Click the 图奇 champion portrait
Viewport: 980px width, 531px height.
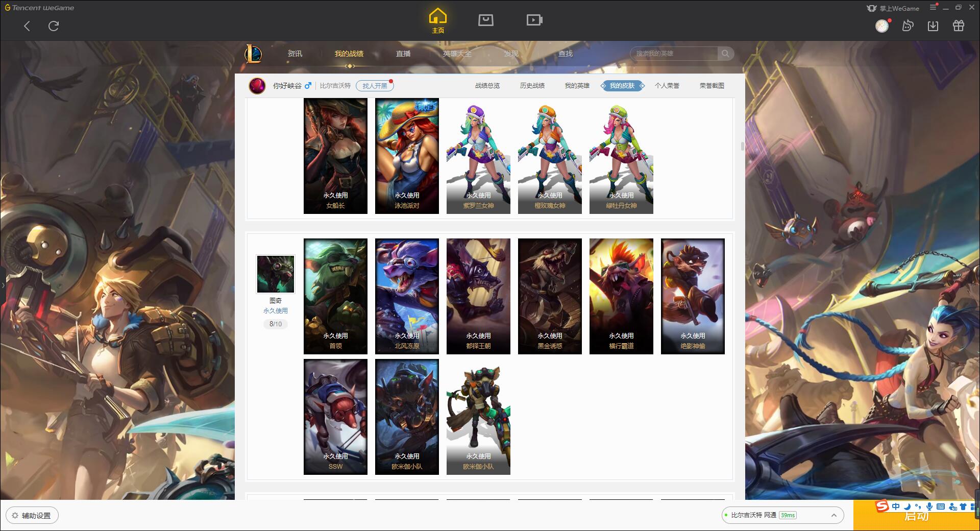point(275,274)
